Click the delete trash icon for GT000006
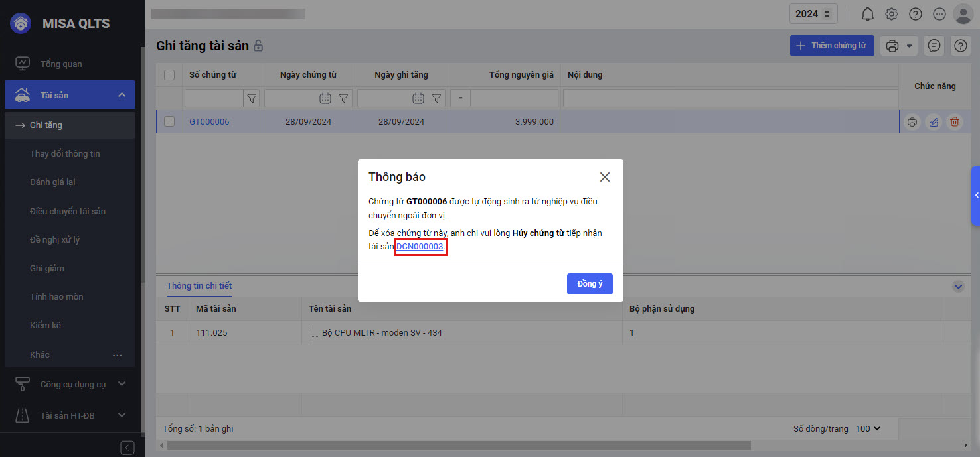This screenshot has height=457, width=980. [954, 122]
